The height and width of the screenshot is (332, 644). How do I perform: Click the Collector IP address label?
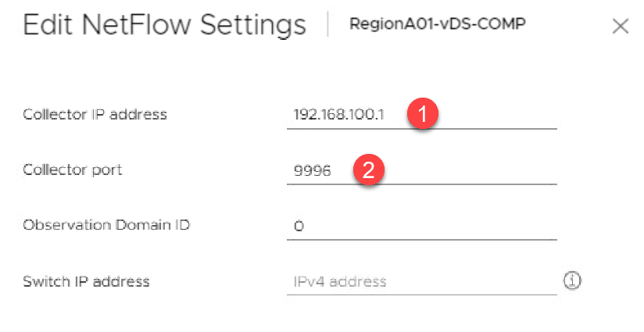point(95,115)
